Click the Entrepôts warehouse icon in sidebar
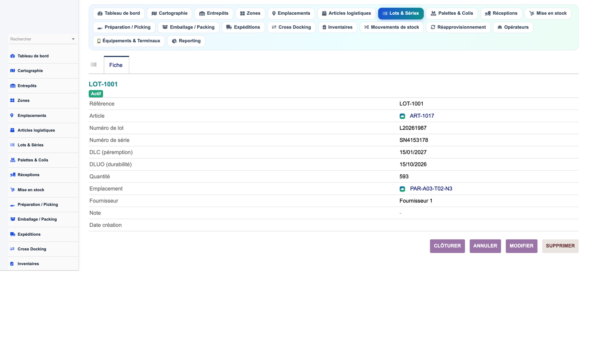Viewport: 589px width, 364px height. (x=13, y=86)
